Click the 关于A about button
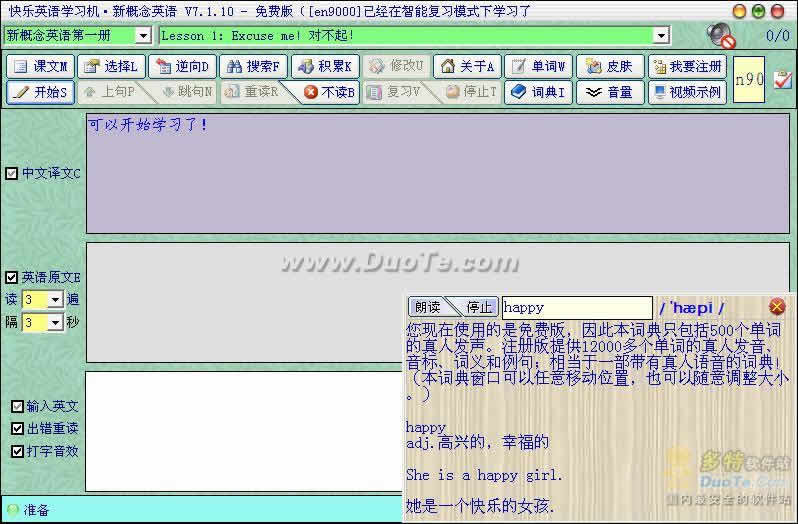 (x=467, y=67)
